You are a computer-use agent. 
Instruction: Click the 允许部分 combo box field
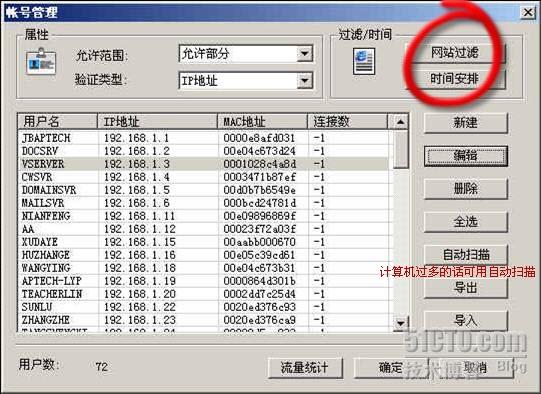coord(246,54)
